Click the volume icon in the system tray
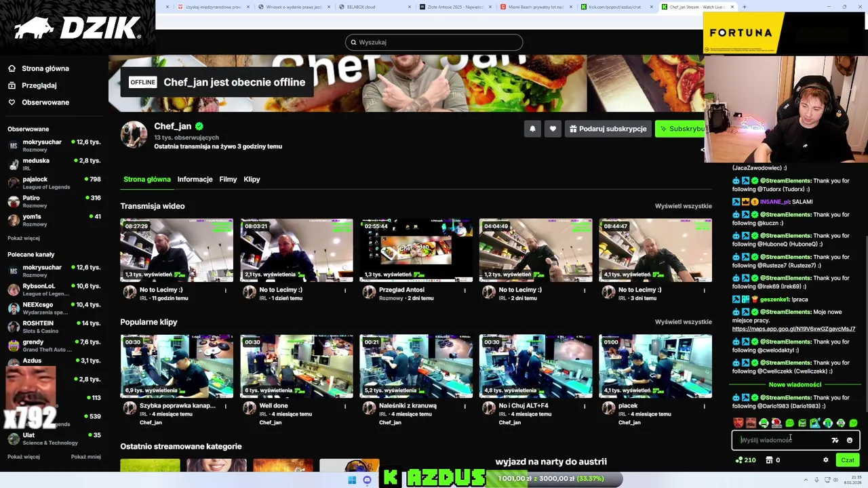The height and width of the screenshot is (488, 868). click(x=834, y=481)
